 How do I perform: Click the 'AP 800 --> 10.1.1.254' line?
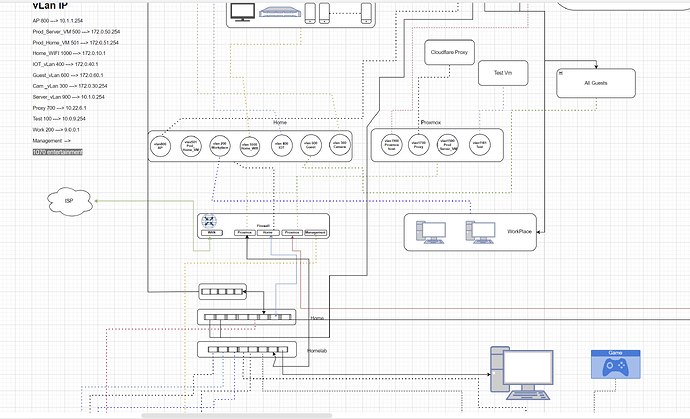pos(58,21)
